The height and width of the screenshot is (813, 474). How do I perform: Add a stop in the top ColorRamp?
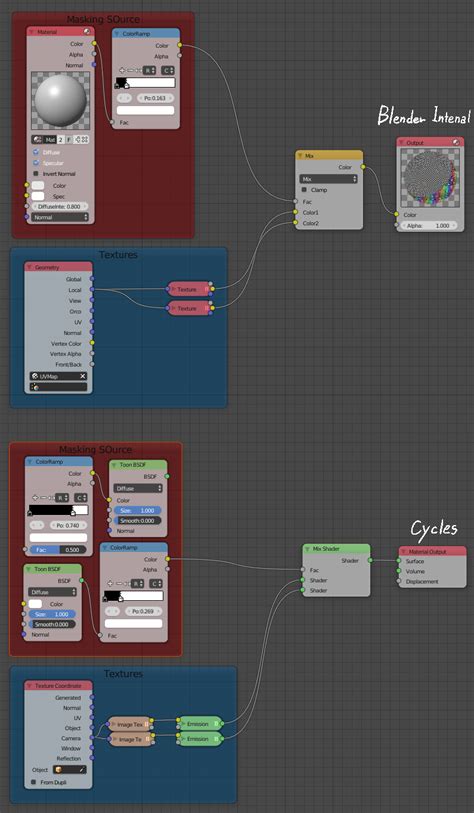point(122,71)
